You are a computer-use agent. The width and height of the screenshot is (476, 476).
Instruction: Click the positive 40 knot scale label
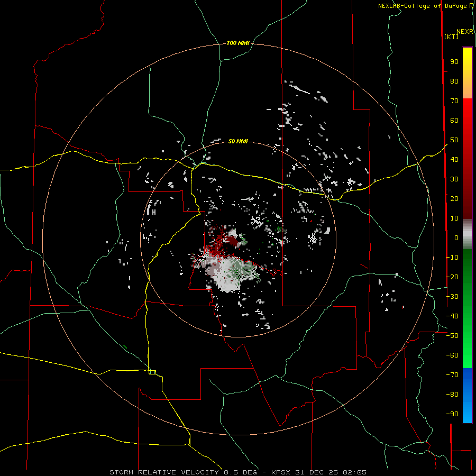[x=454, y=160]
